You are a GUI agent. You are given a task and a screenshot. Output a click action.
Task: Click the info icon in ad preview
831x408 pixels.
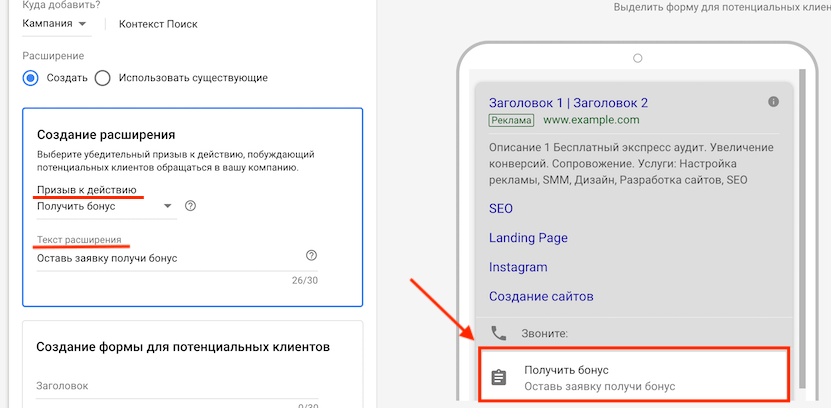click(x=773, y=102)
